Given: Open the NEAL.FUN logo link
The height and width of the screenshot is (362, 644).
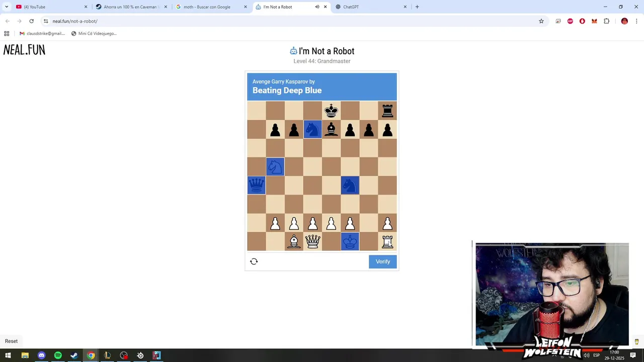Looking at the screenshot, I should [x=24, y=50].
